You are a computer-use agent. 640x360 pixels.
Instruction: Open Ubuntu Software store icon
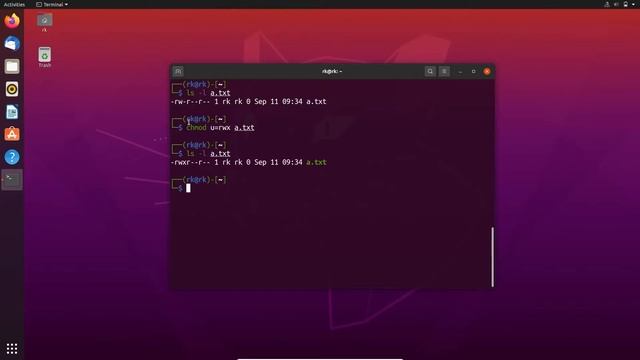click(x=12, y=134)
